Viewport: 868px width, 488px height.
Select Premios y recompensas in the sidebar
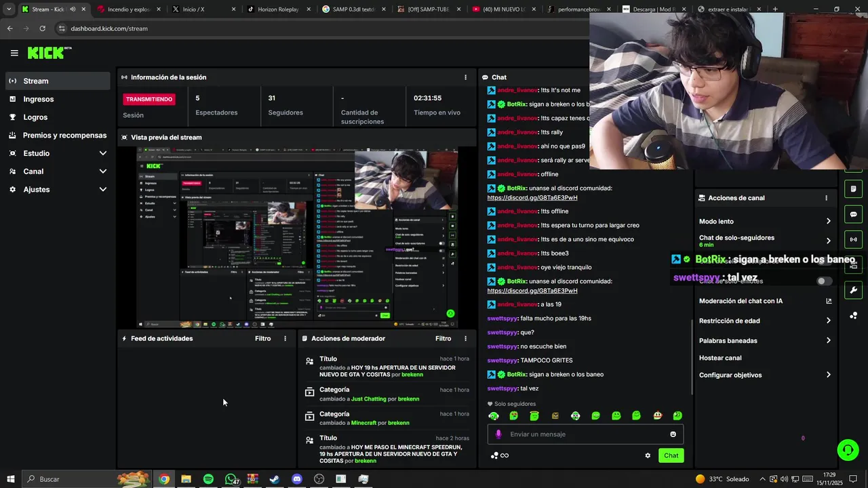point(58,135)
